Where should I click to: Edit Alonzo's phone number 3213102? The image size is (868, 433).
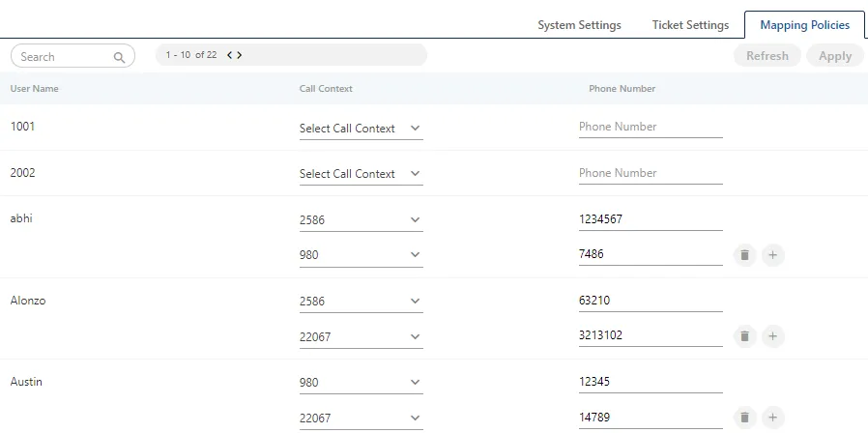click(651, 335)
